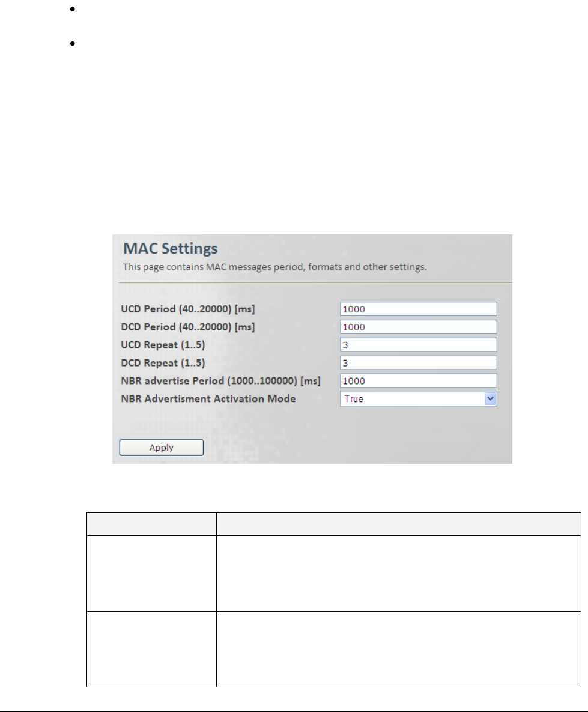Click the DCD Period input field

pos(418,327)
